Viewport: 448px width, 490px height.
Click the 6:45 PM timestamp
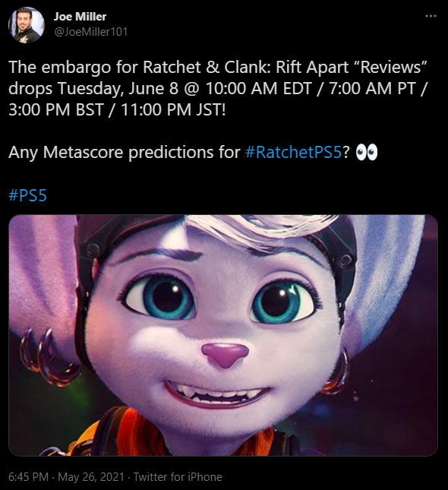coord(28,477)
